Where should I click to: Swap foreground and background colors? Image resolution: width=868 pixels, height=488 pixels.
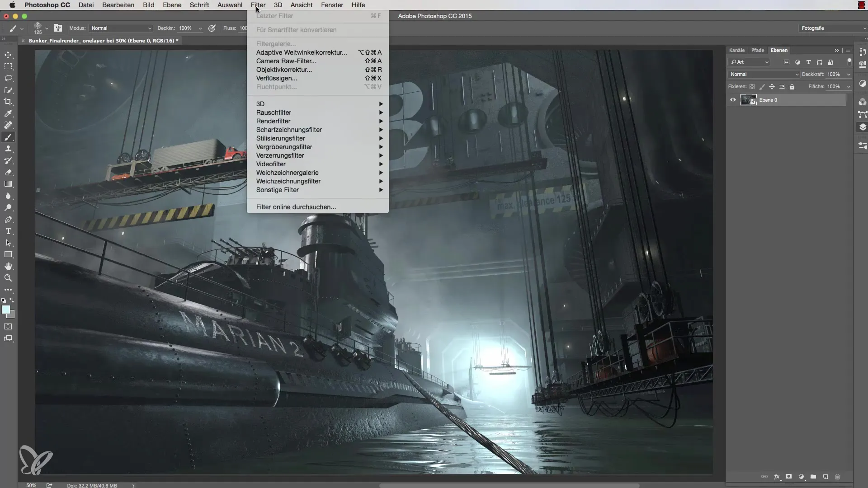click(x=12, y=300)
